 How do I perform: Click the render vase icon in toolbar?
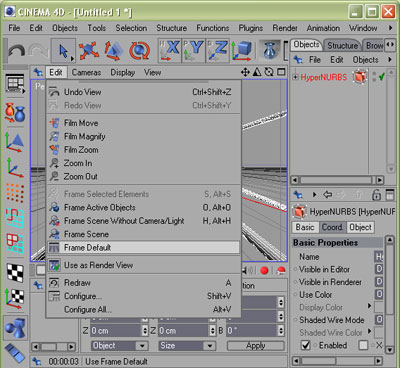tap(270, 51)
